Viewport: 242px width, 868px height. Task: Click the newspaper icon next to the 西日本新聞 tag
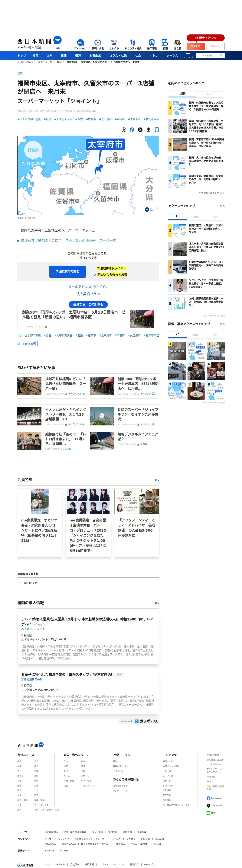pyautogui.click(x=19, y=344)
